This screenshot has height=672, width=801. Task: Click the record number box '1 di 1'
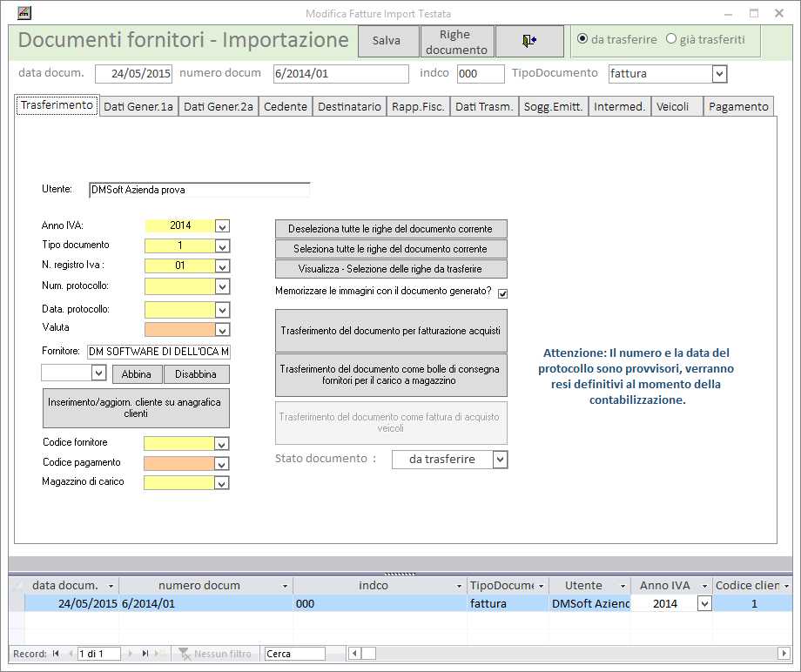(99, 654)
